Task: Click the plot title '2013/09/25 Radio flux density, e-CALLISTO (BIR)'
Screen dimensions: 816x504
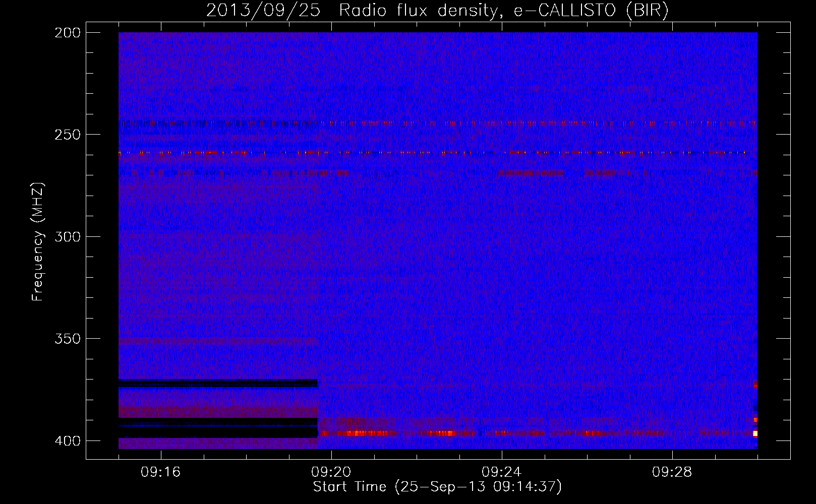Action: point(437,10)
